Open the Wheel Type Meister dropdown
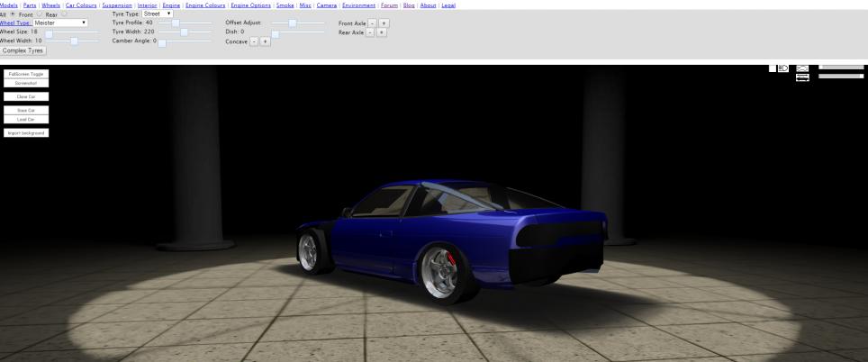The height and width of the screenshot is (362, 868). point(60,23)
